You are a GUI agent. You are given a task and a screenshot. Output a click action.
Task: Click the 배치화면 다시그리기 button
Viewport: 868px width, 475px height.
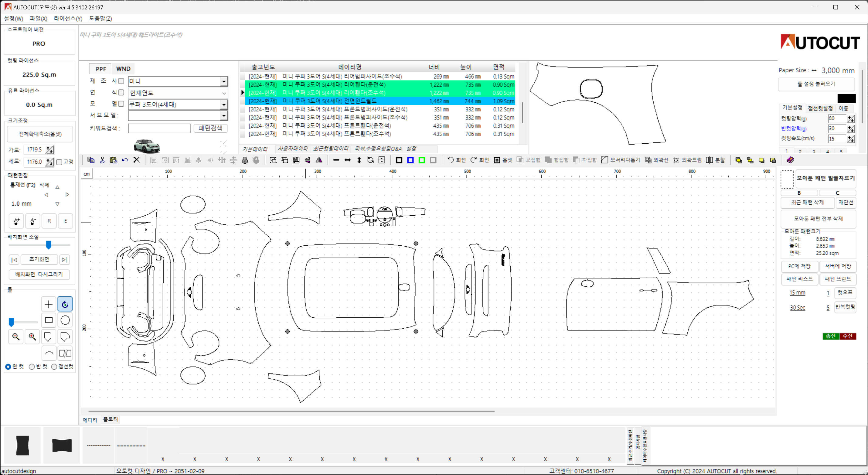[x=39, y=275]
